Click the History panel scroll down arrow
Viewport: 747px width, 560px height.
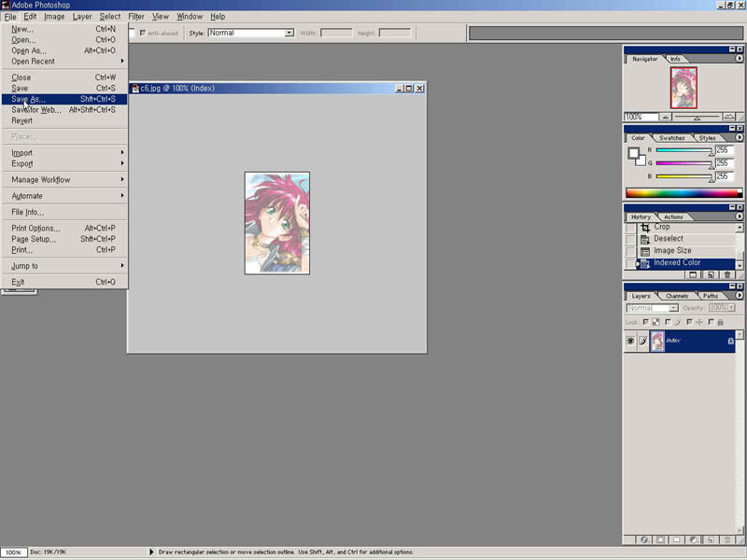[739, 265]
